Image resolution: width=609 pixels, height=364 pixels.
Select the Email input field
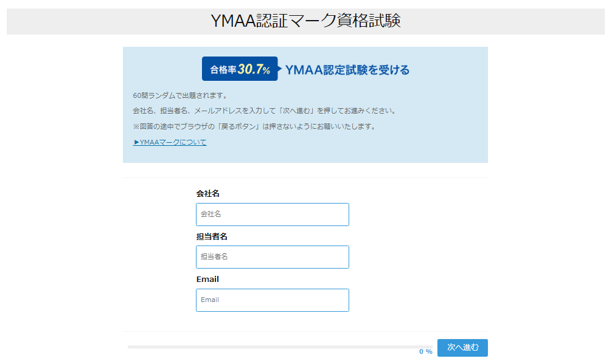pos(273,300)
